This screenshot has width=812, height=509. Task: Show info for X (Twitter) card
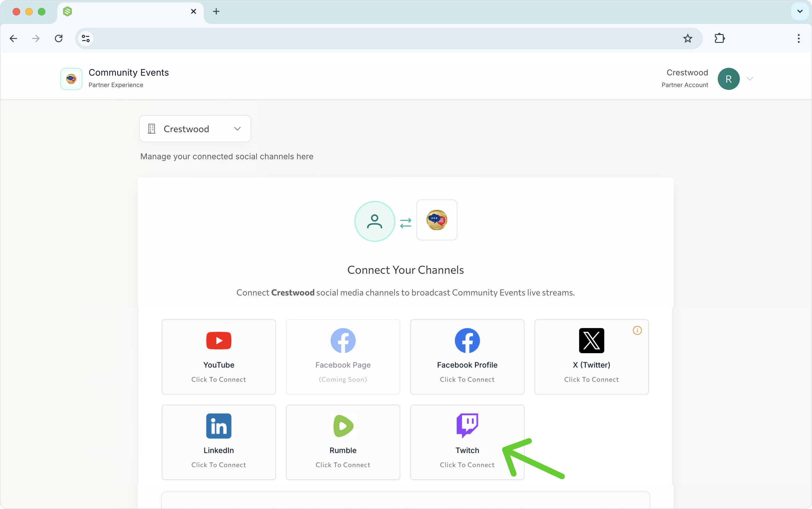(637, 330)
